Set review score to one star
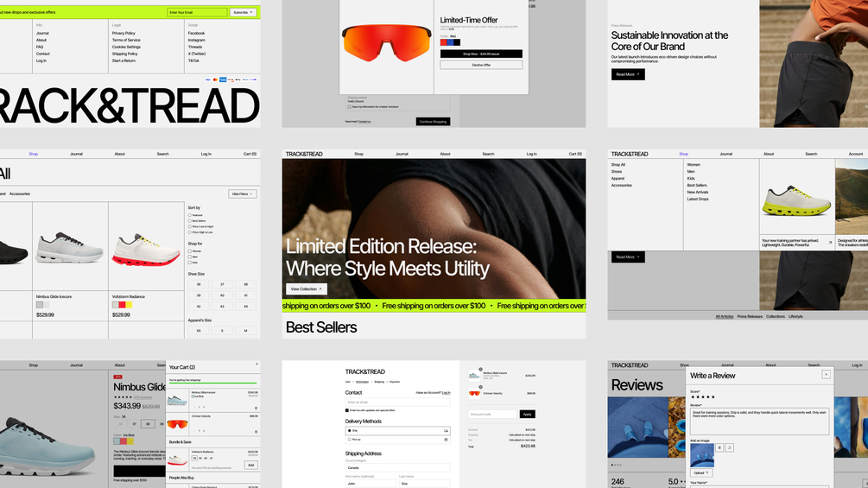Screen dimensions: 868x488 (693, 396)
